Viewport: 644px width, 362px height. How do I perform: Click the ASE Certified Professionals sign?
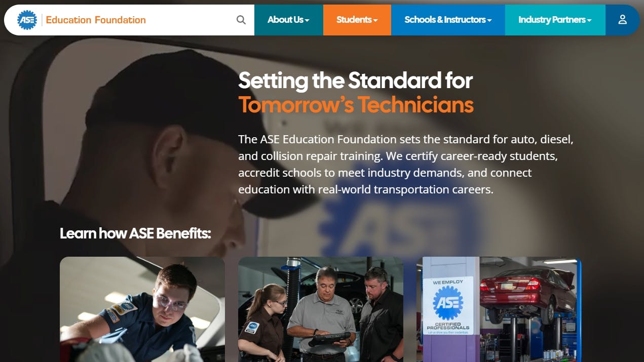coord(448,305)
